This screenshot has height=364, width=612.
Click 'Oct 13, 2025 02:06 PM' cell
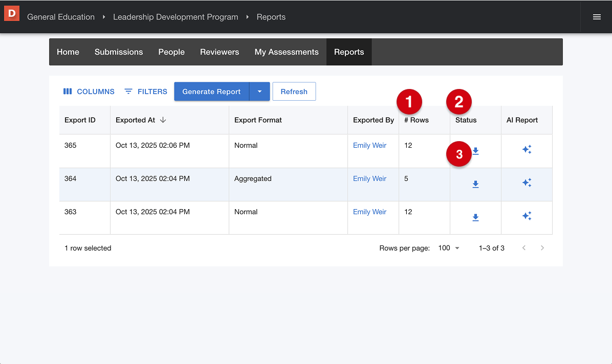point(169,151)
